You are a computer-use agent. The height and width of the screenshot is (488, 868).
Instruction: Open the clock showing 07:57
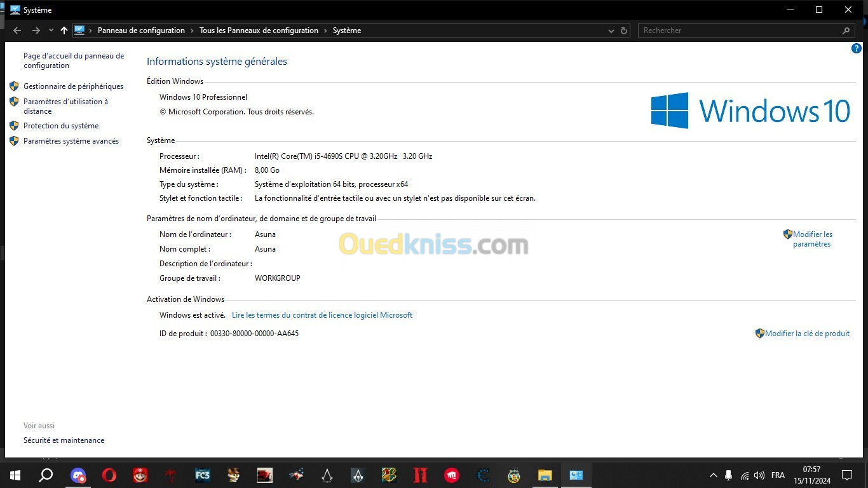click(x=811, y=475)
